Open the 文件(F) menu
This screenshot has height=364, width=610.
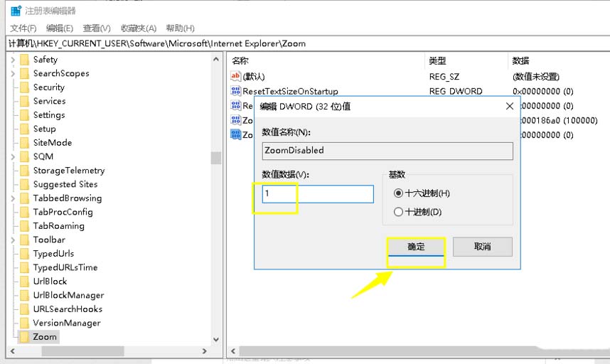pyautogui.click(x=23, y=28)
